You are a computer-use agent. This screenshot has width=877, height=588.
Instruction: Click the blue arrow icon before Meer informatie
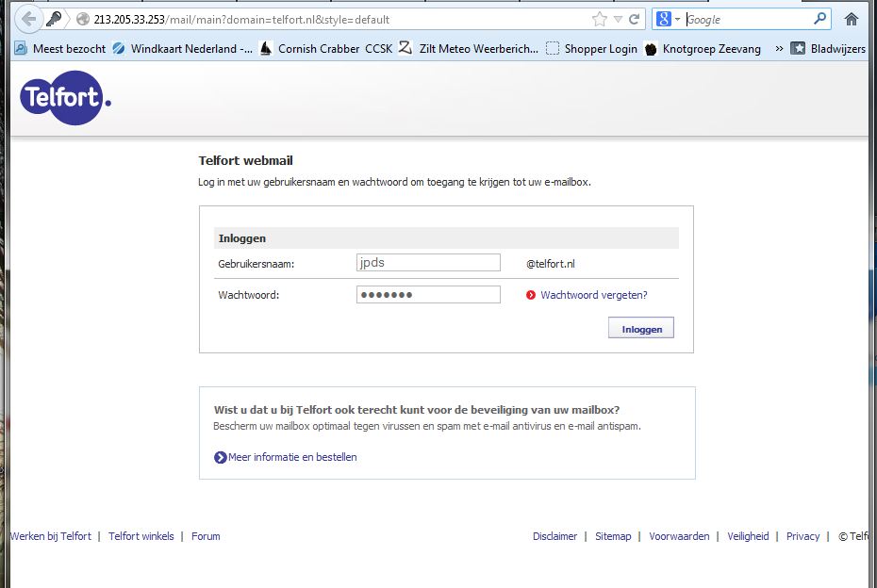click(221, 457)
